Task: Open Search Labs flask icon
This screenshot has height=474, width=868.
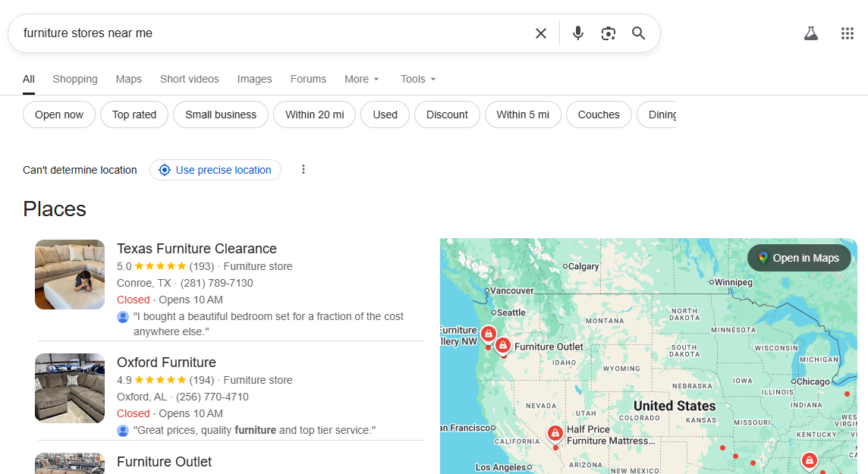Action: pos(810,33)
